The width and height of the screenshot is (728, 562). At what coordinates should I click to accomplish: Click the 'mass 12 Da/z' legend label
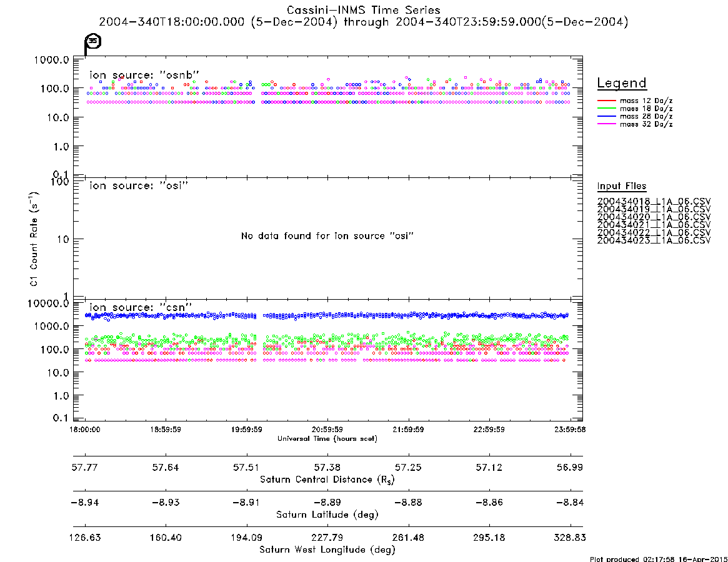[646, 101]
